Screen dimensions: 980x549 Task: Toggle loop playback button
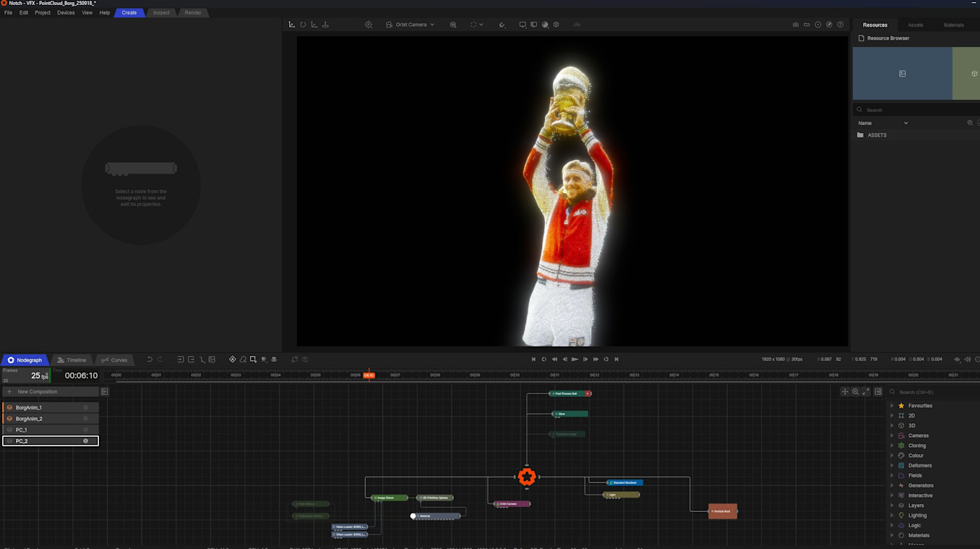[x=606, y=359]
